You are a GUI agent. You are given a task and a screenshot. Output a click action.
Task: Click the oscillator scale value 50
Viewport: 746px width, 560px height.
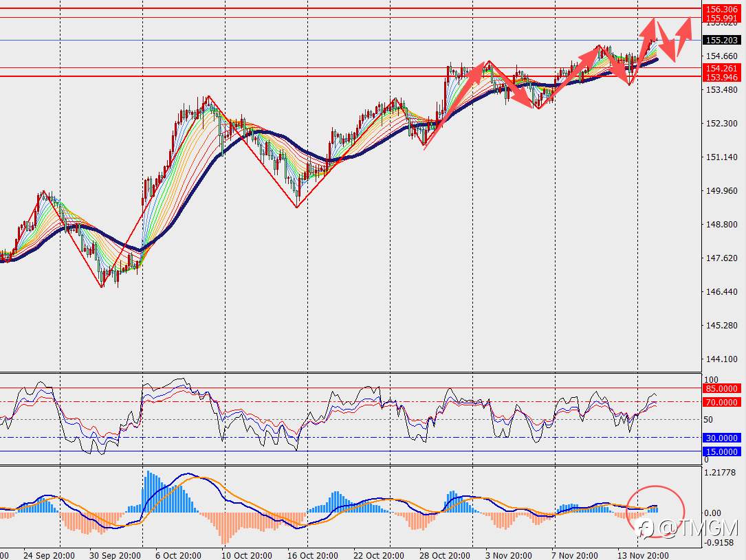[x=708, y=420]
